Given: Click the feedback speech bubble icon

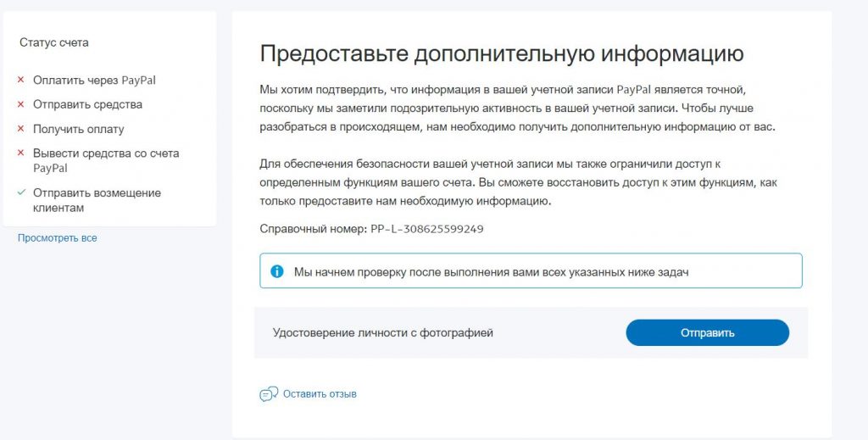Looking at the screenshot, I should [269, 394].
